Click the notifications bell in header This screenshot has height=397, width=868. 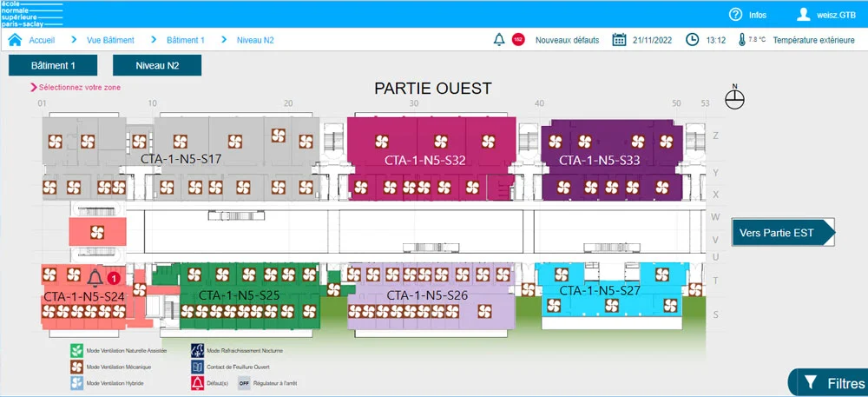coord(499,40)
